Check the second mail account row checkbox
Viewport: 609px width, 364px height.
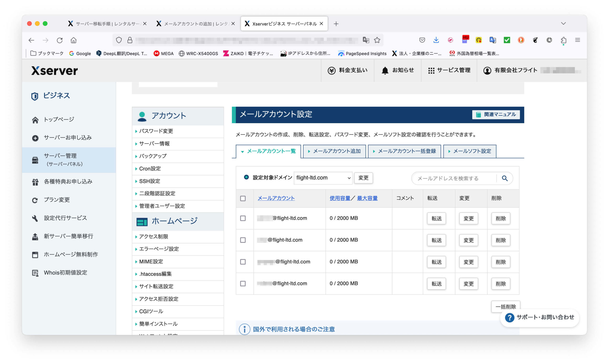243,240
